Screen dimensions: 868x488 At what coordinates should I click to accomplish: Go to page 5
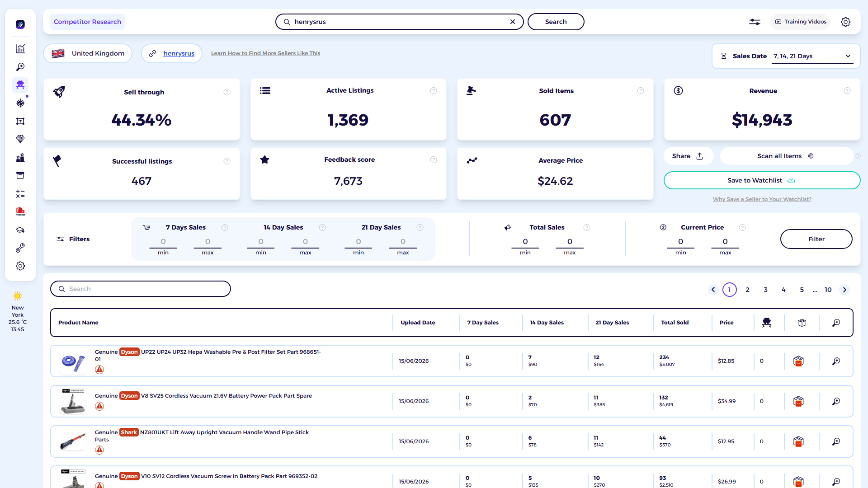(802, 290)
